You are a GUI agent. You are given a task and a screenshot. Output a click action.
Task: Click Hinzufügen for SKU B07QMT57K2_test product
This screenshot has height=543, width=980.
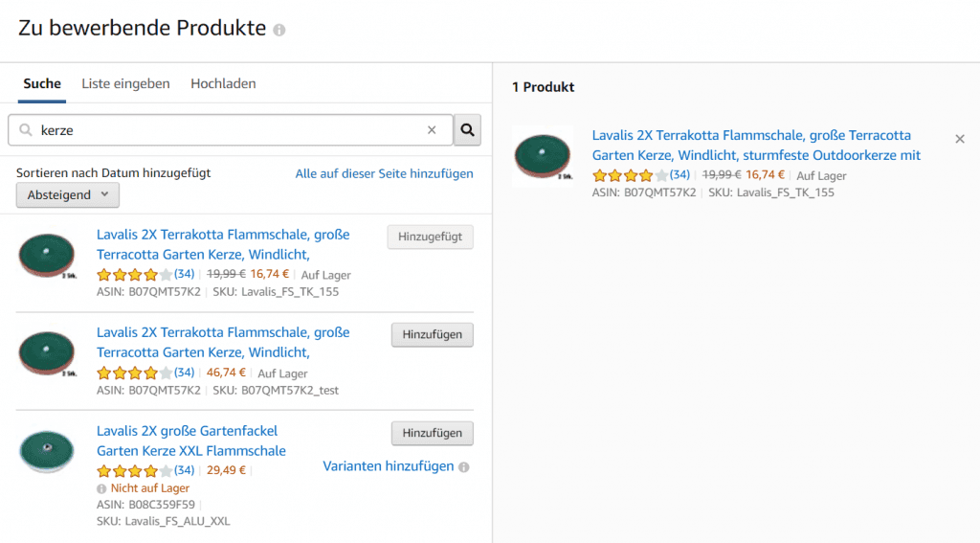tap(432, 334)
